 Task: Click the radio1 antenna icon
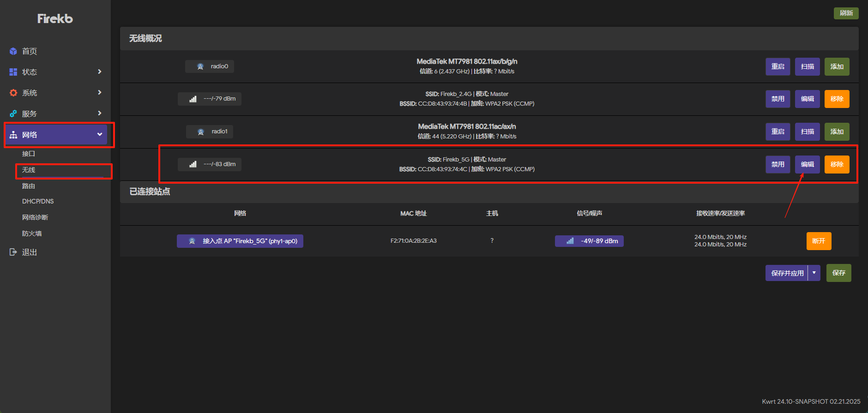201,132
